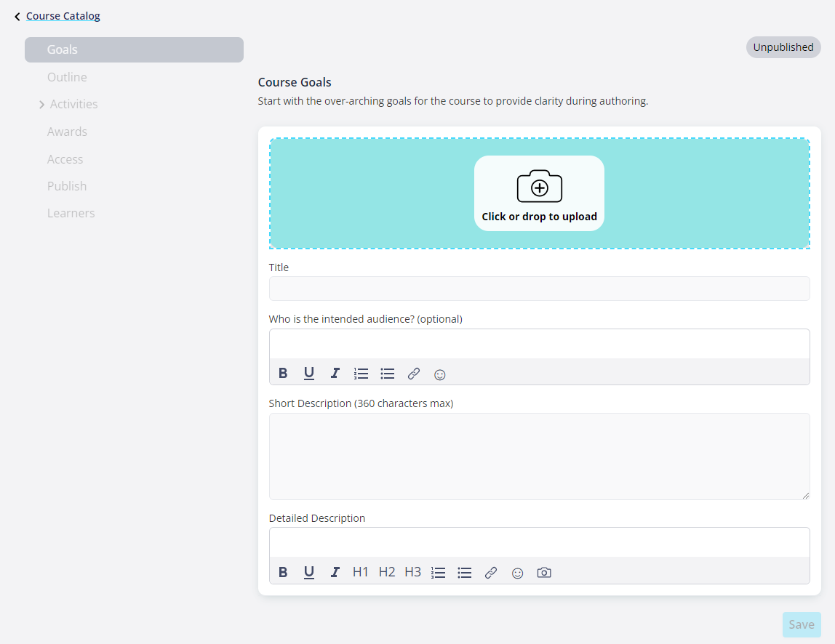Viewport: 835px width, 644px height.
Task: Click the Save button
Action: coord(802,624)
